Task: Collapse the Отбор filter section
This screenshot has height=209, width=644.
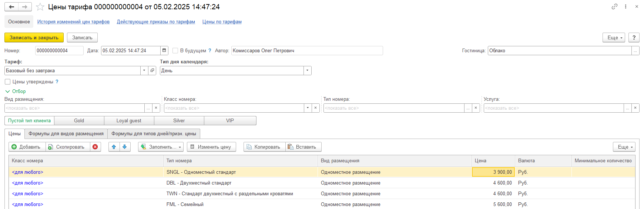Action: pyautogui.click(x=7, y=92)
